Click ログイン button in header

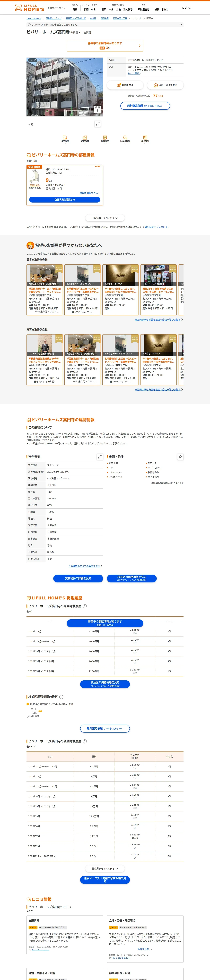coord(187,8)
